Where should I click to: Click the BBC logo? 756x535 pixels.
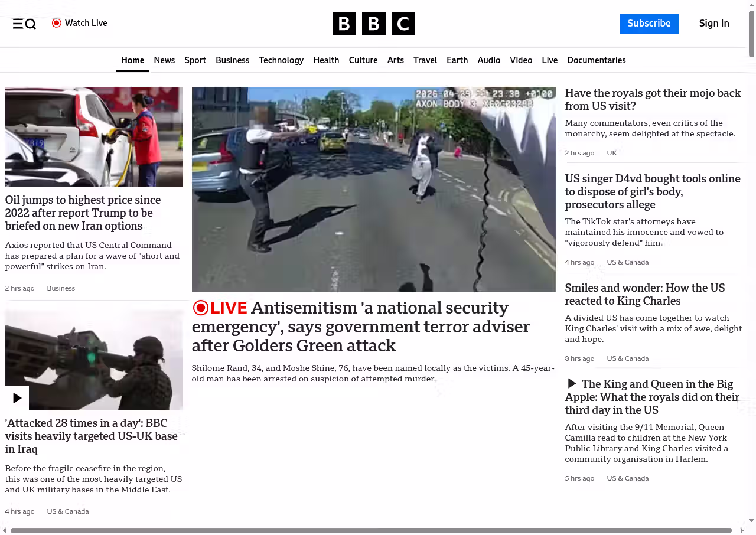373,24
